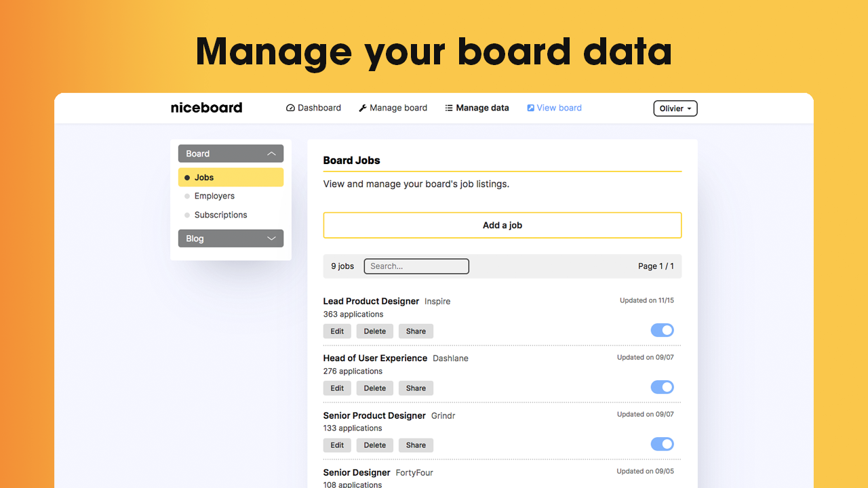868x488 pixels.
Task: Share the Lead Product Designer job
Action: point(416,331)
